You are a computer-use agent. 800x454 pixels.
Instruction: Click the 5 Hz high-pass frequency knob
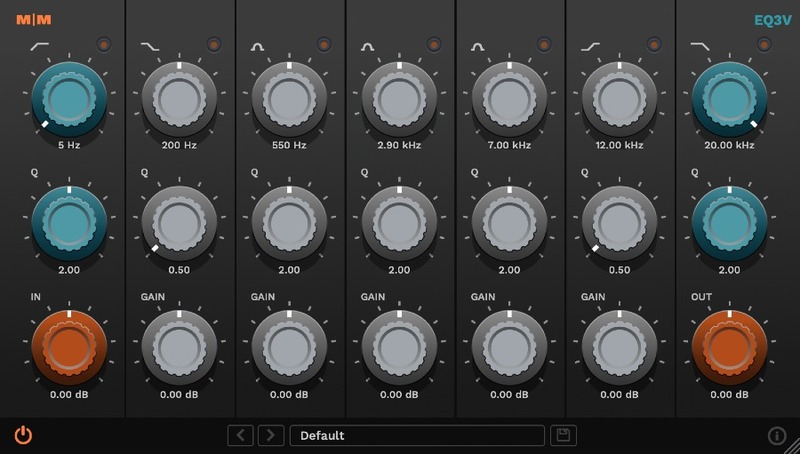point(69,99)
